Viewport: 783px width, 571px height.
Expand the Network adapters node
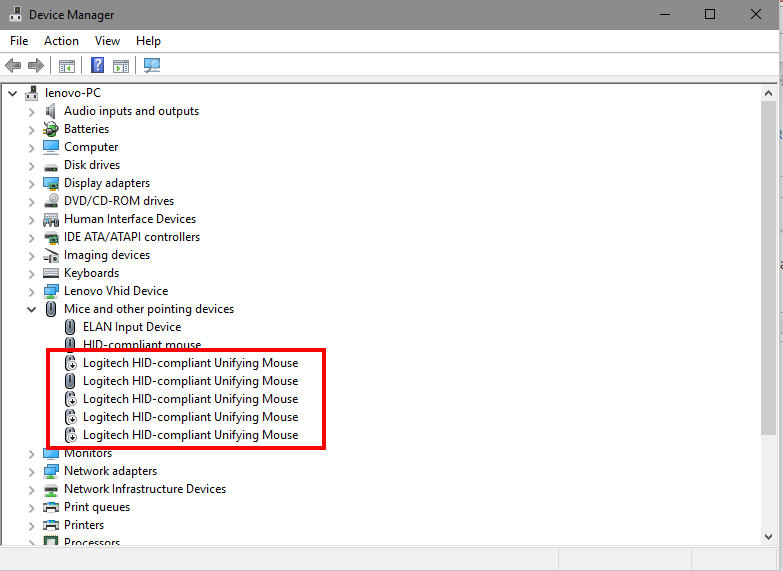(x=31, y=471)
